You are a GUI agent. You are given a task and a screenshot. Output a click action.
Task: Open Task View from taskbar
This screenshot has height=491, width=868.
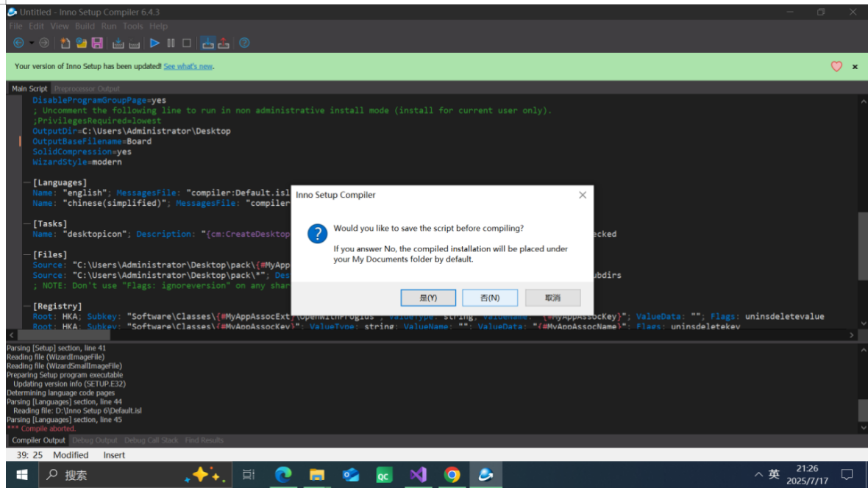(249, 474)
